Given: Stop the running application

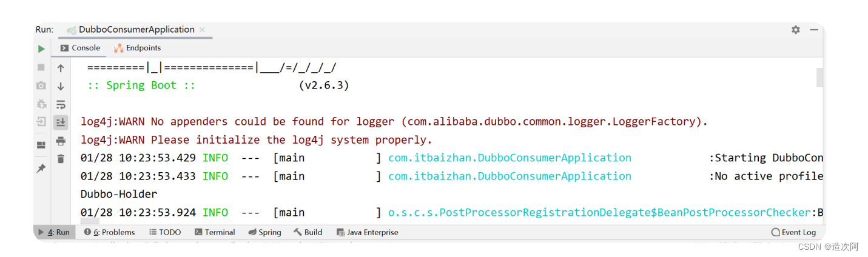Looking at the screenshot, I should point(41,67).
